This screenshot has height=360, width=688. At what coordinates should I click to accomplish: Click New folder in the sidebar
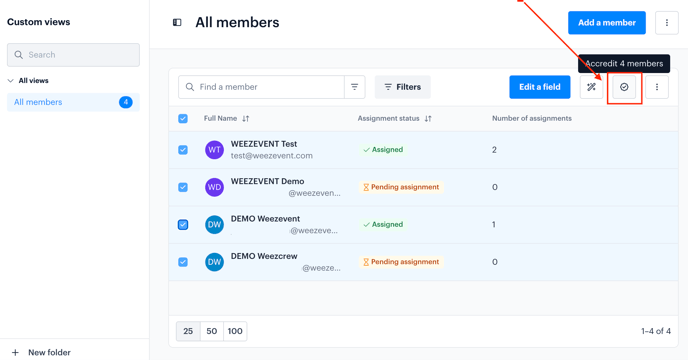(x=49, y=353)
